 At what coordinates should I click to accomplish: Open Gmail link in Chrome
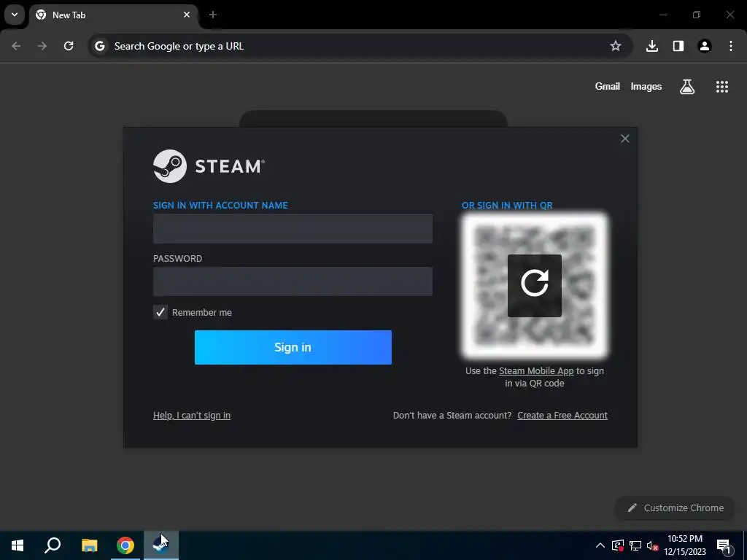click(608, 86)
